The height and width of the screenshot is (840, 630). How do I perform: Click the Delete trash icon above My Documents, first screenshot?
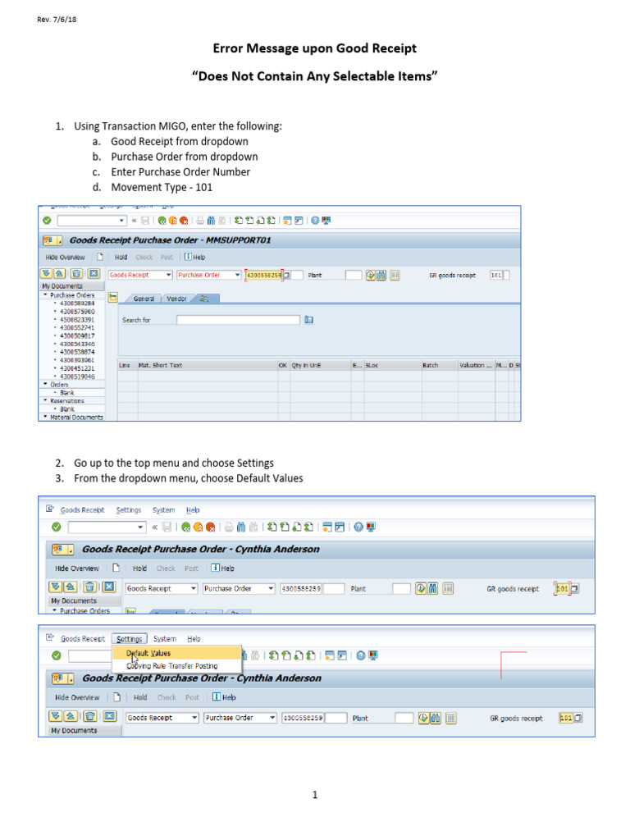76,274
